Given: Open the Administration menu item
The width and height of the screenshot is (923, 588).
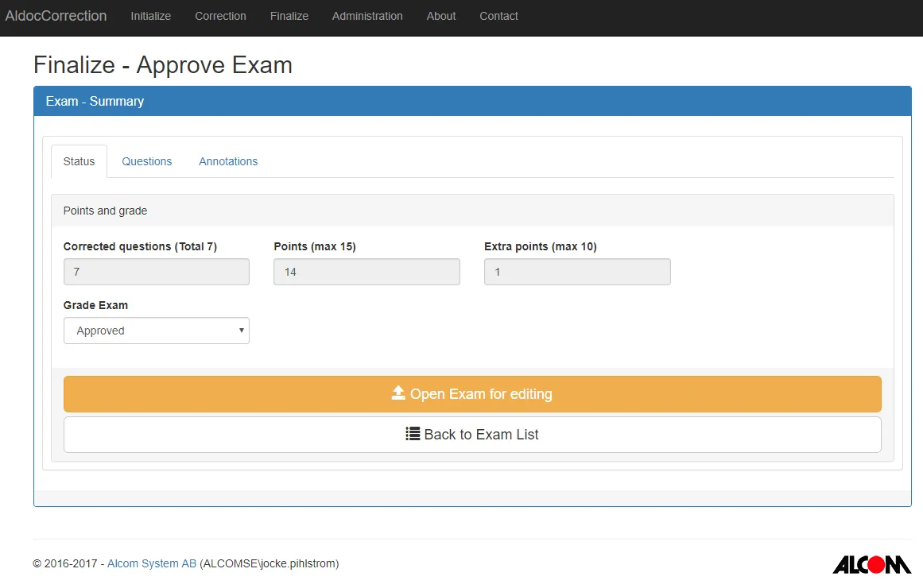Looking at the screenshot, I should 367,16.
